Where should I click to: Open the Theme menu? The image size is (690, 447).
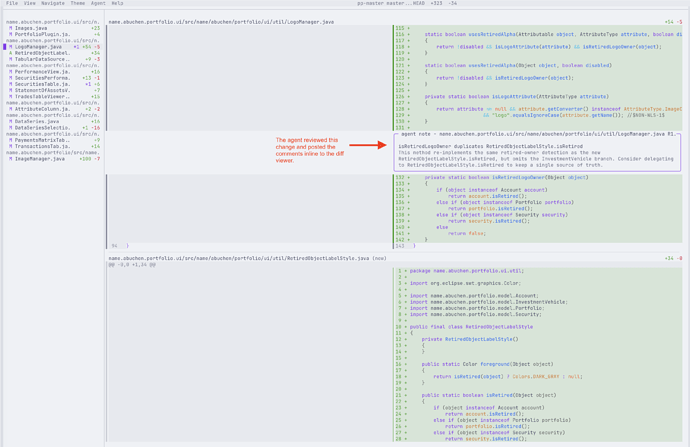tap(78, 3)
